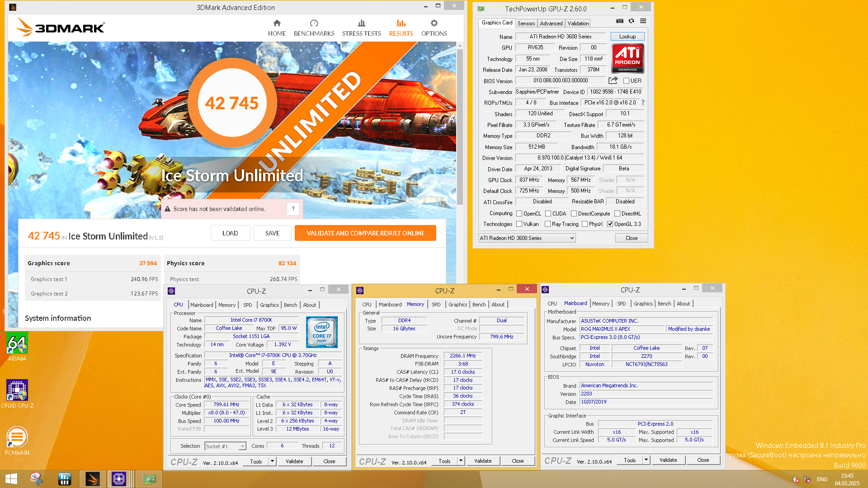
Task: Open AIDA64 desktop shortcut
Action: 17,347
